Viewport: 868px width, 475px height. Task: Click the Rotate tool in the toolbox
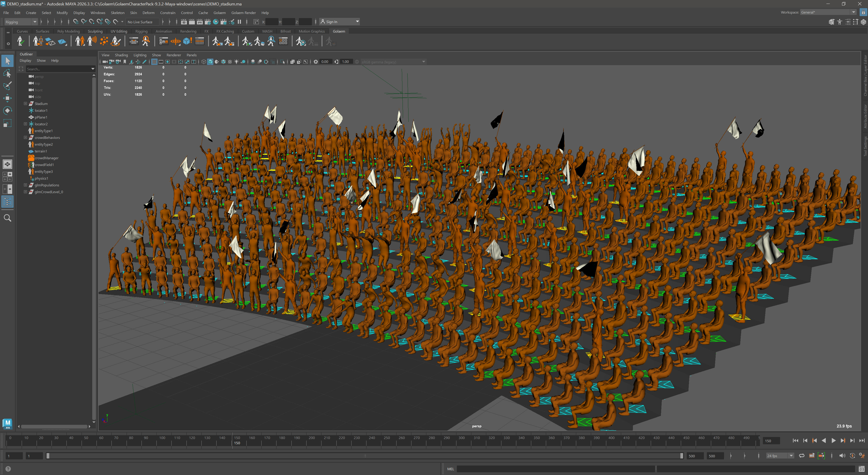pos(7,110)
